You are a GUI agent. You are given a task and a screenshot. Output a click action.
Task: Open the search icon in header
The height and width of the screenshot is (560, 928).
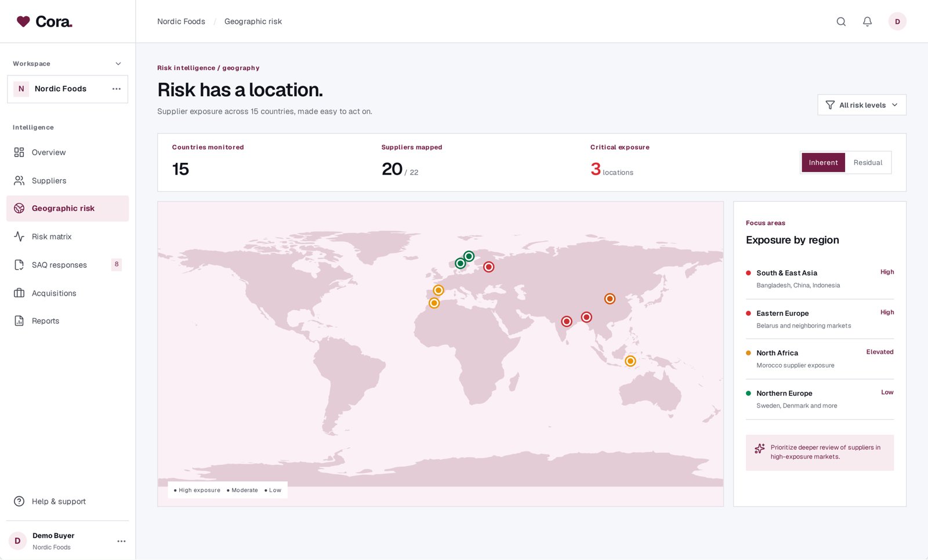pyautogui.click(x=841, y=21)
